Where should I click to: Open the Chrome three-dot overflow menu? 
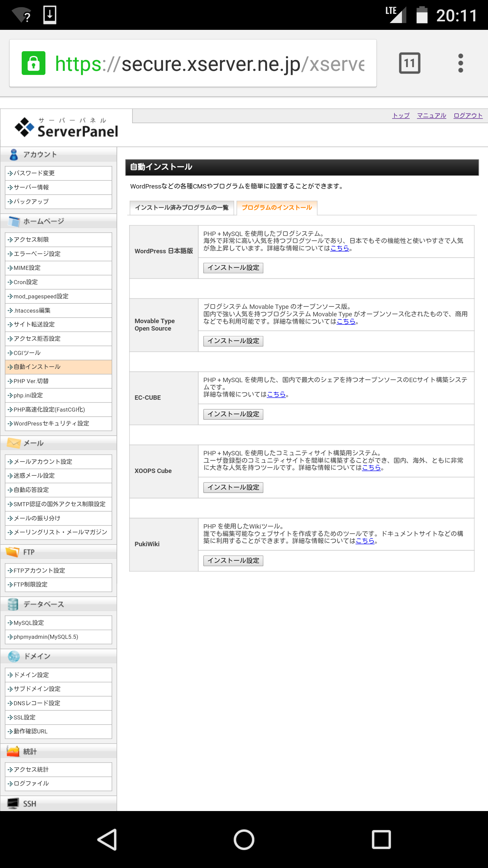tap(461, 63)
